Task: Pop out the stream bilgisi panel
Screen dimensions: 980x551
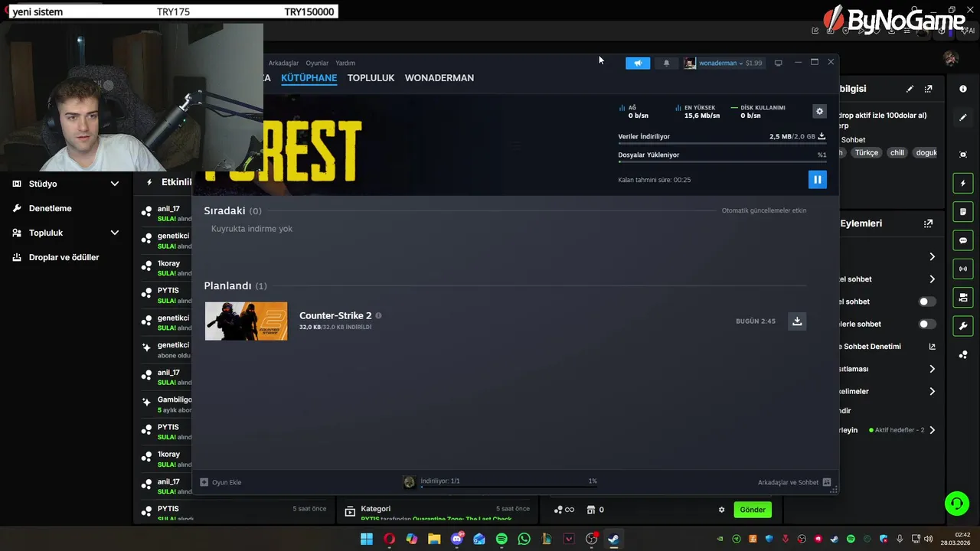Action: [929, 89]
